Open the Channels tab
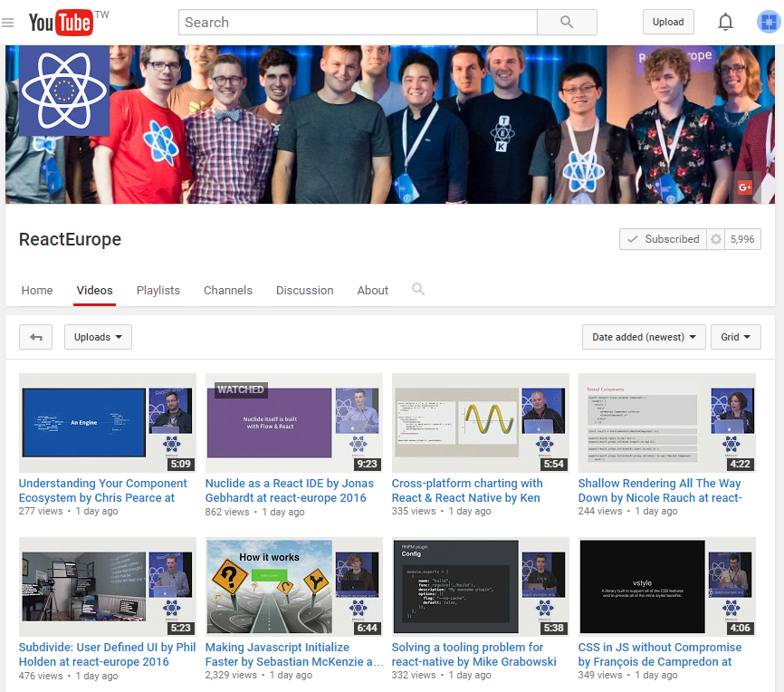 228,290
